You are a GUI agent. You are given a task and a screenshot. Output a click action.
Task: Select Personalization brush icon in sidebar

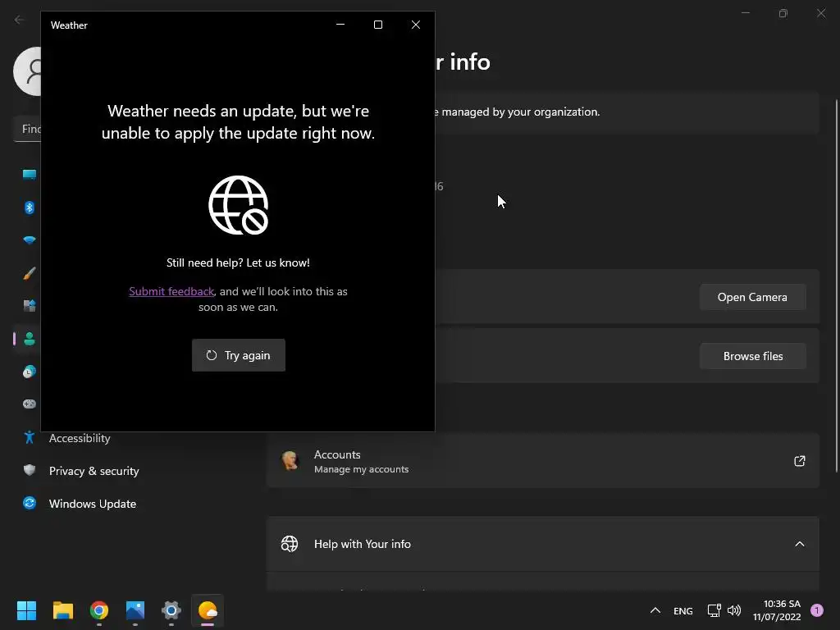coord(30,273)
